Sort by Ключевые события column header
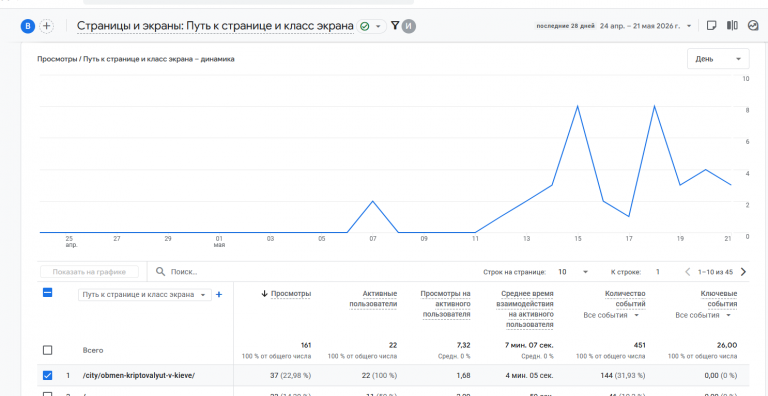 tap(718, 298)
